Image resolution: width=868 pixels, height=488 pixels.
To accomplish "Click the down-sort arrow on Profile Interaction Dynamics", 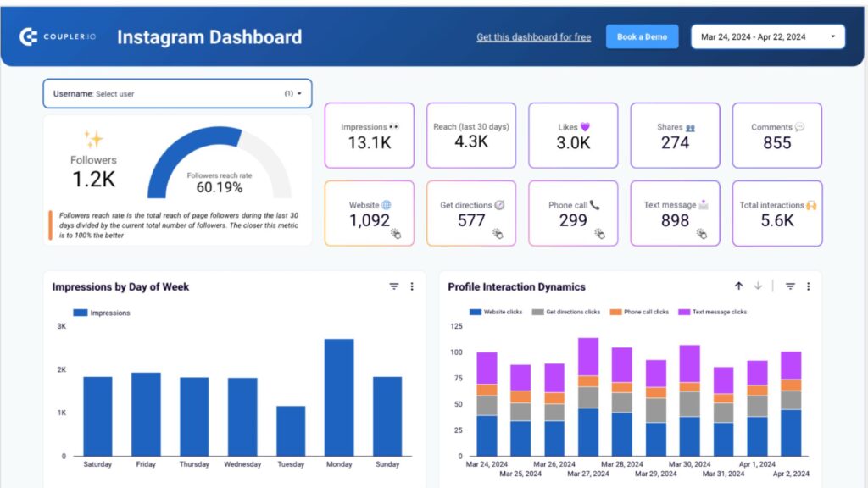I will click(x=758, y=286).
